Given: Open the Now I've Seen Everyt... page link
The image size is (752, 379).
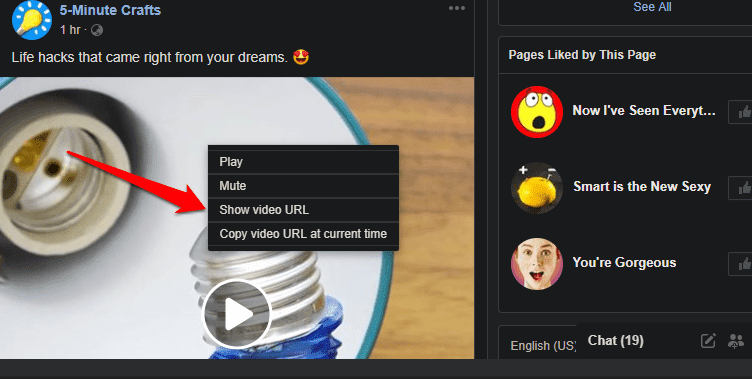Looking at the screenshot, I should tap(644, 110).
